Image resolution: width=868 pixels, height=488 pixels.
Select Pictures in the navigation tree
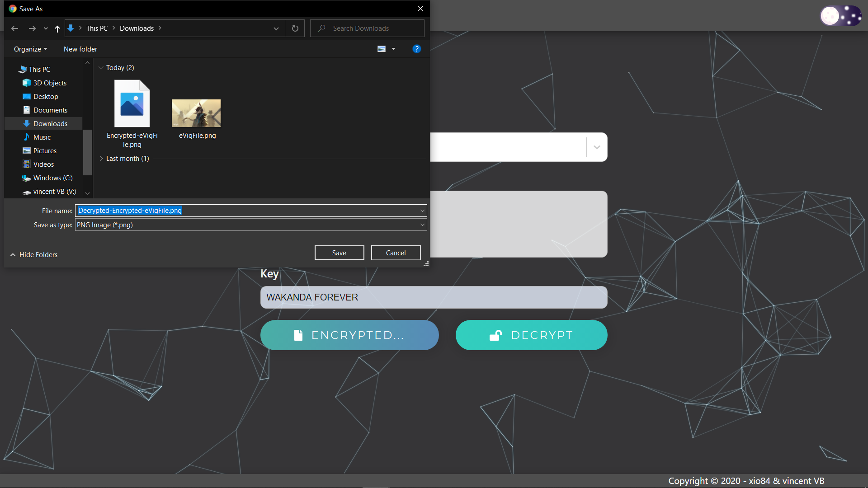[45, 151]
